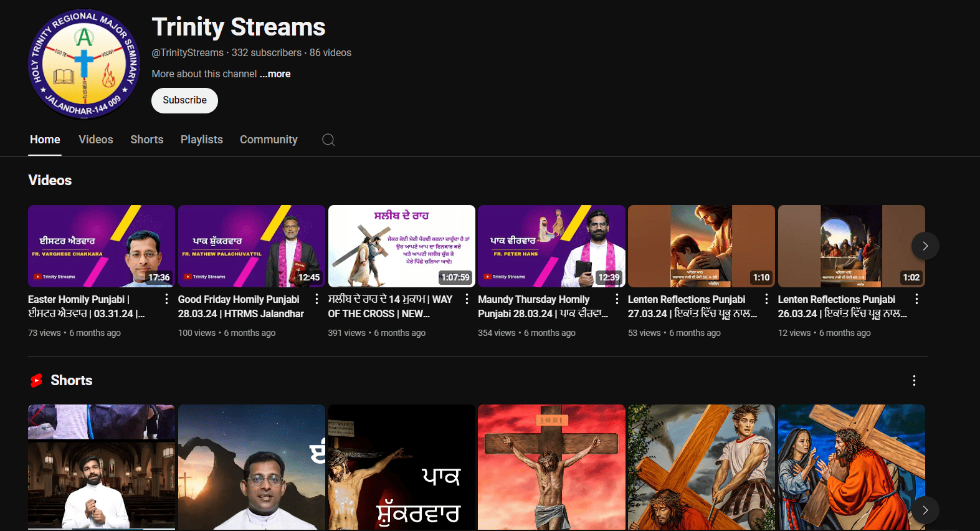Open the short with priest in church
980x531 pixels.
(x=102, y=467)
